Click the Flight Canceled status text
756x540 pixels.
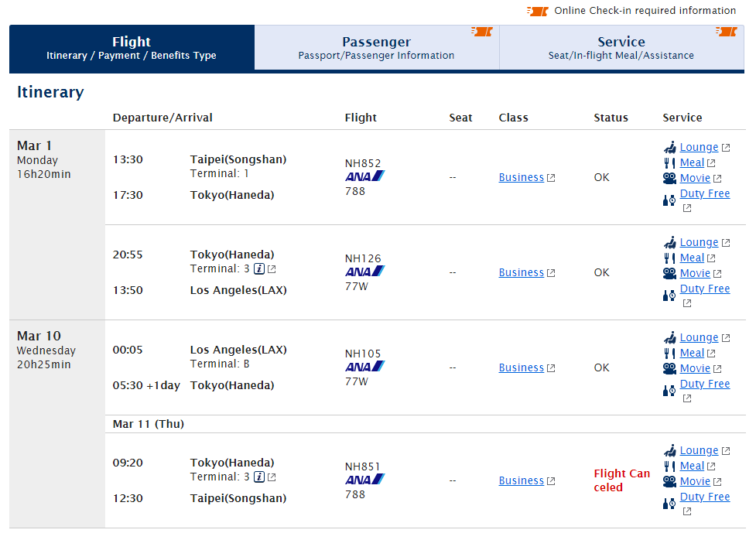click(621, 480)
